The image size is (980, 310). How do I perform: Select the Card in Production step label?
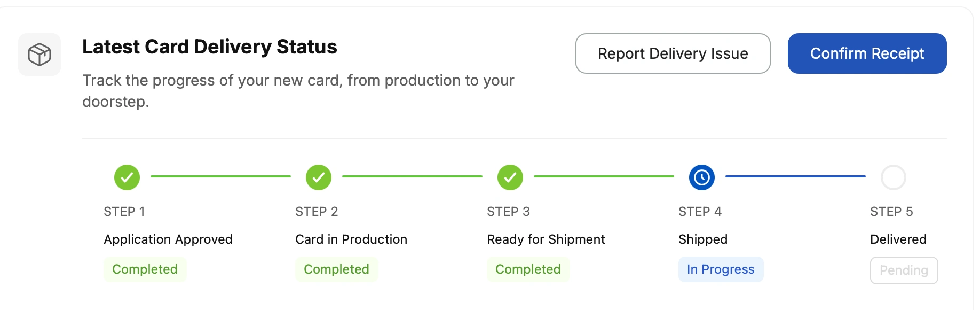tap(351, 239)
